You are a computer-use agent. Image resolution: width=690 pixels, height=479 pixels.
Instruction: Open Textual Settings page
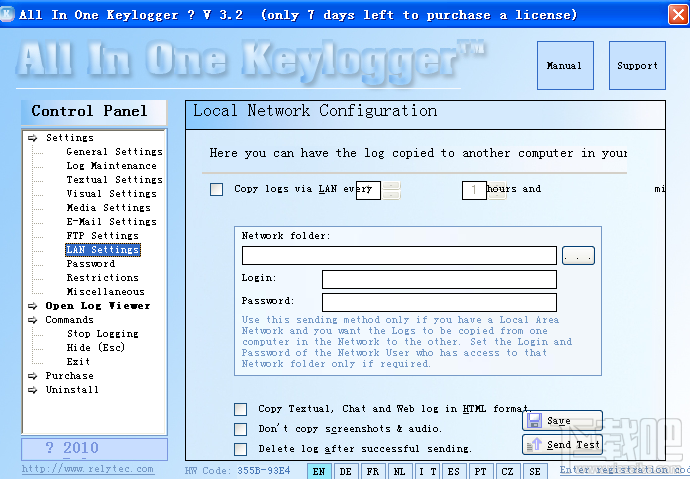tap(114, 180)
